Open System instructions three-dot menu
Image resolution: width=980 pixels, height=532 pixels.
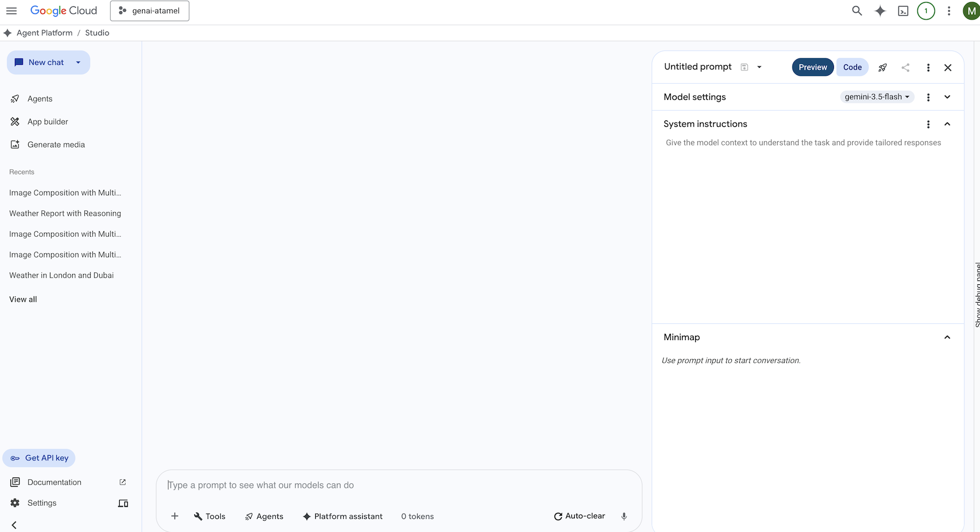click(x=928, y=124)
